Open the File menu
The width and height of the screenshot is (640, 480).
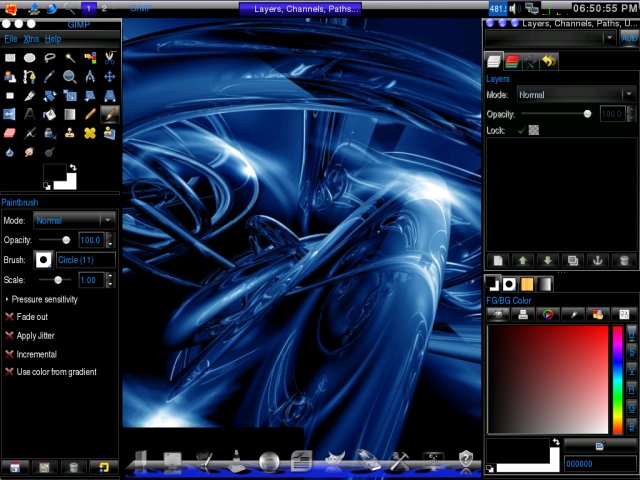(x=11, y=39)
